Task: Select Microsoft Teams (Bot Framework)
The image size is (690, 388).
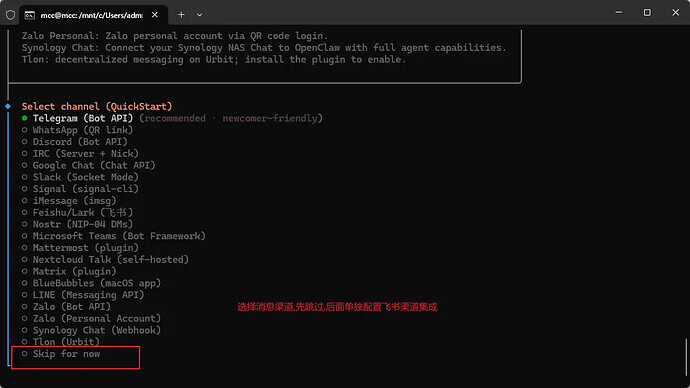Action: point(114,236)
